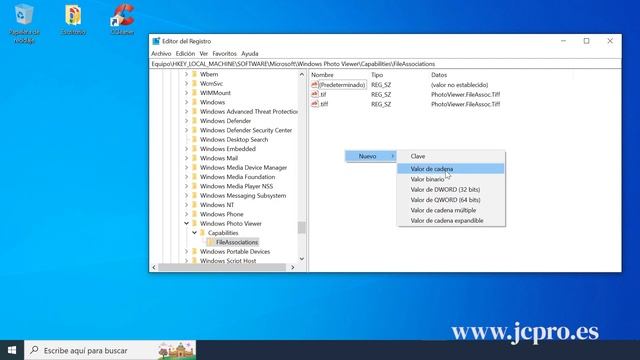Expand the Windows NT tree node
Screen dimensions: 640x360
[187, 204]
